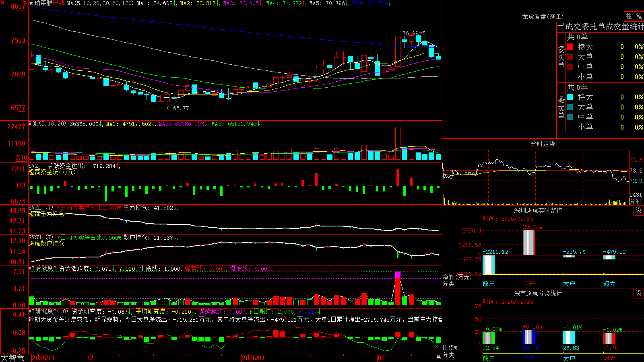Image resolution: width=644 pixels, height=362 pixels.
Task: Click the AI研究度2(10) indicator label
Action: [x=48, y=311]
